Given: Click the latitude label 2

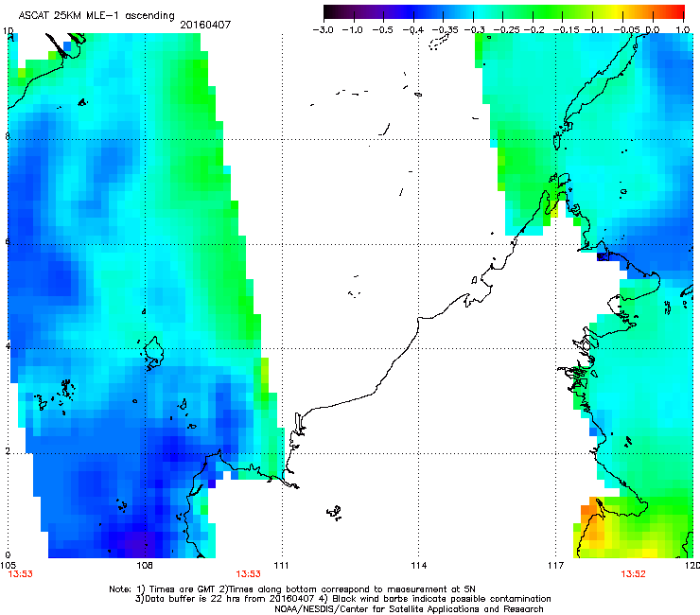Looking at the screenshot, I should coord(8,451).
